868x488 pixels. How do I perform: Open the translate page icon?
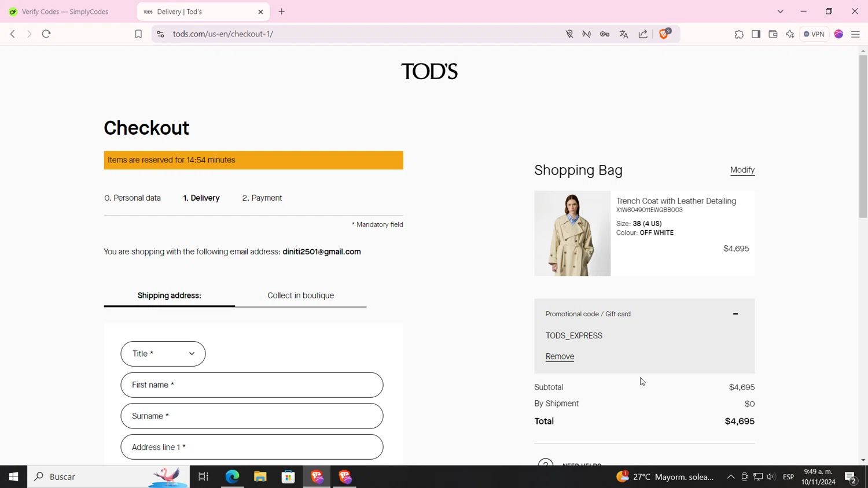[x=624, y=34]
